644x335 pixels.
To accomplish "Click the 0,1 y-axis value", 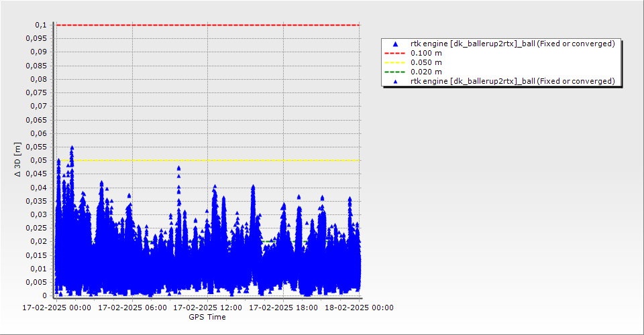I will point(41,25).
